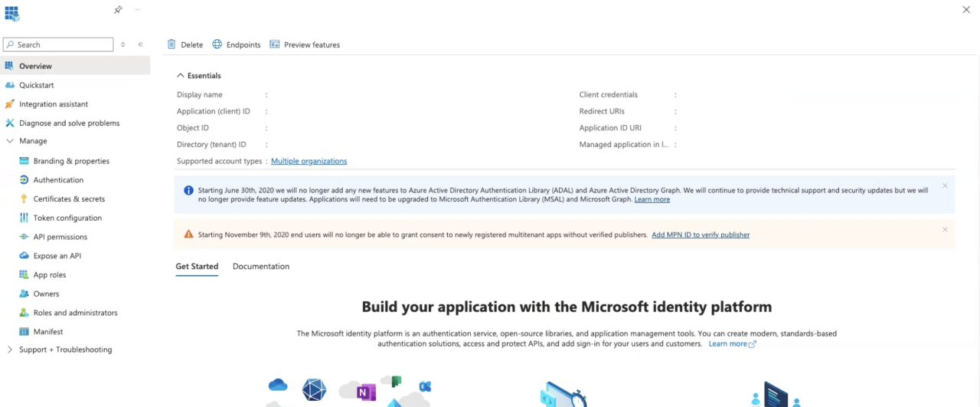
Task: Open the Authentication page
Action: point(58,179)
